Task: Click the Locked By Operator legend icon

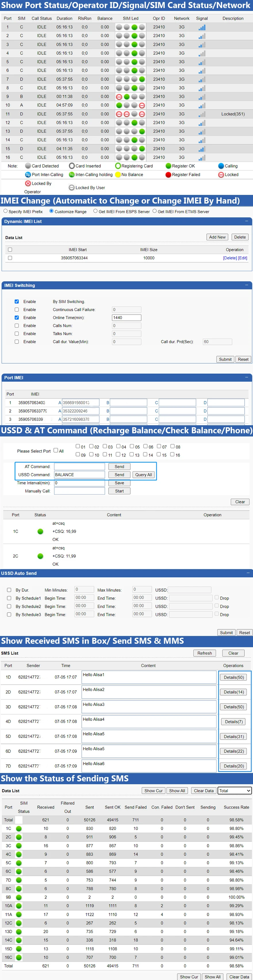Action: [x=28, y=184]
